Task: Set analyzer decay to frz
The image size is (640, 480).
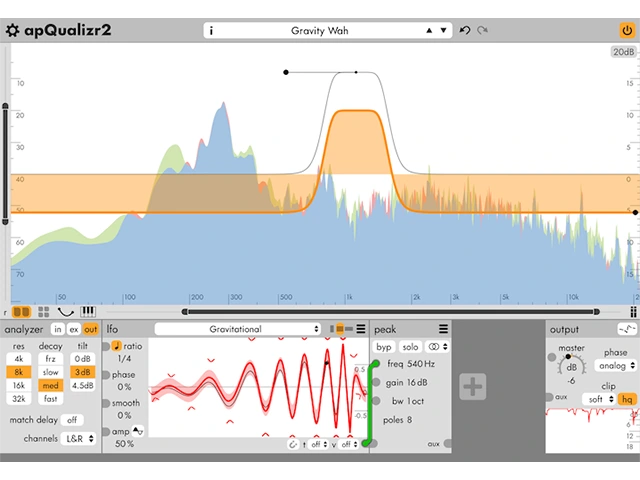Action: (x=51, y=359)
